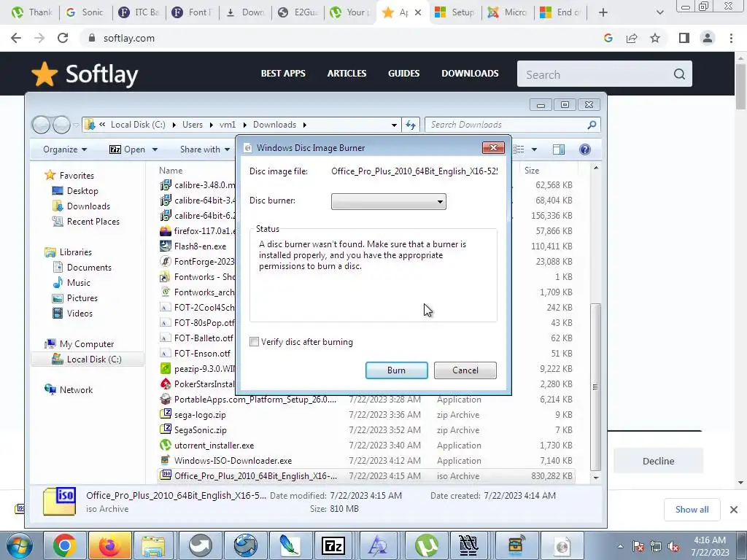Bookmark this page with star icon
This screenshot has height=560, width=747.
[x=655, y=38]
